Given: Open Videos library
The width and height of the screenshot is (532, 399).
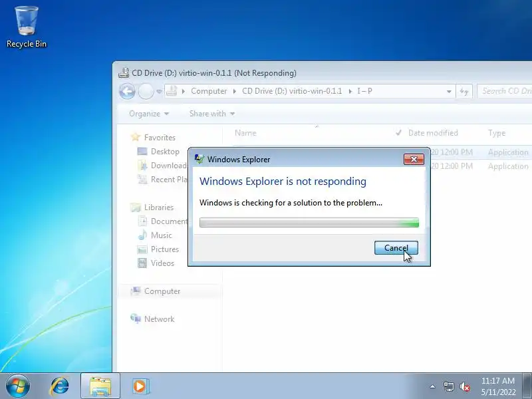Looking at the screenshot, I should click(162, 263).
